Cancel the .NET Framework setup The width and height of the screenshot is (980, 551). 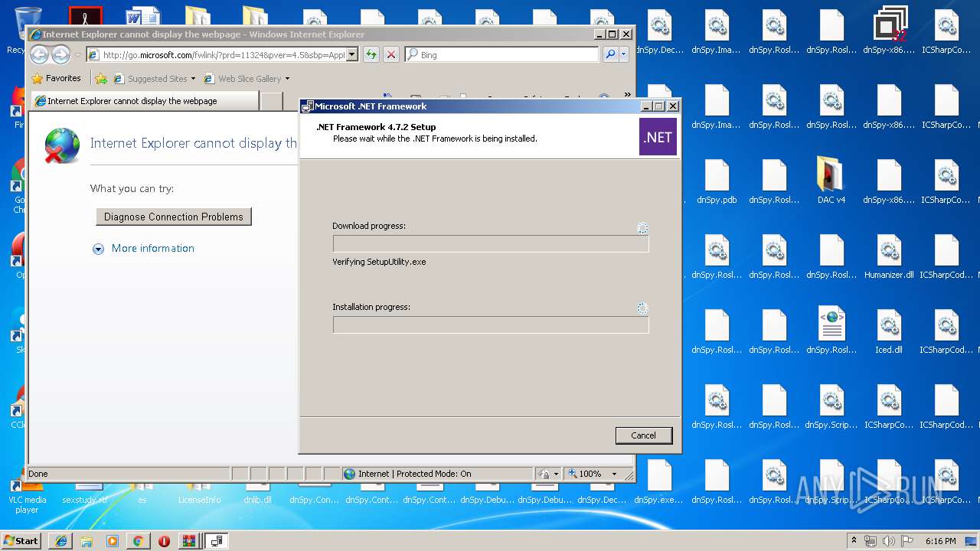pos(644,435)
